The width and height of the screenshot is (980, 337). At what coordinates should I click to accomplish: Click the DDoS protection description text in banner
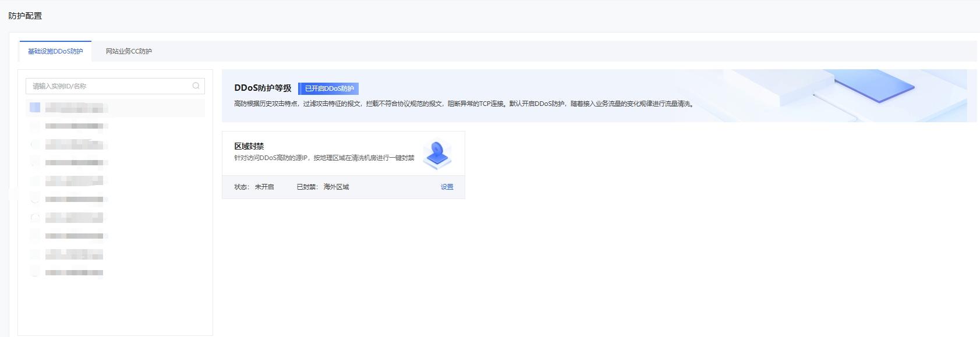pyautogui.click(x=464, y=104)
